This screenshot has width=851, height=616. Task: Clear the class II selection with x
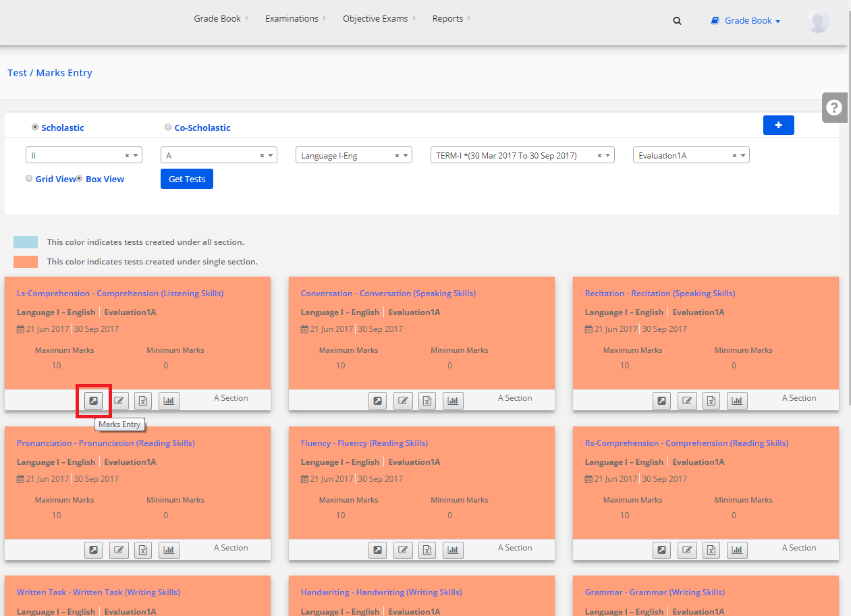(x=127, y=155)
